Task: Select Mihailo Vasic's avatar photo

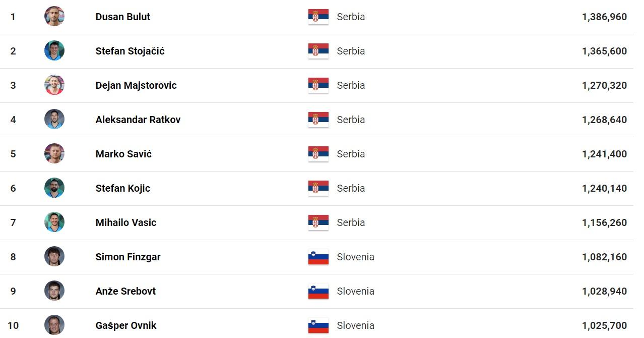Action: click(54, 222)
